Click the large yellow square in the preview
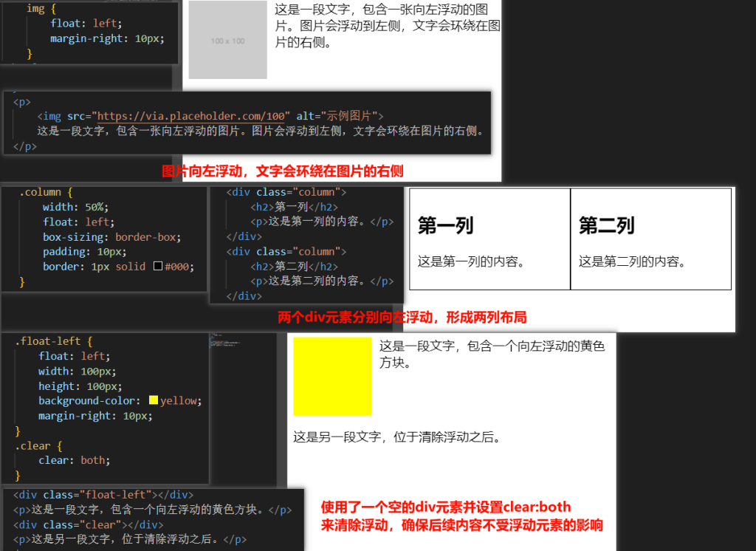The width and height of the screenshot is (756, 551). coord(332,377)
